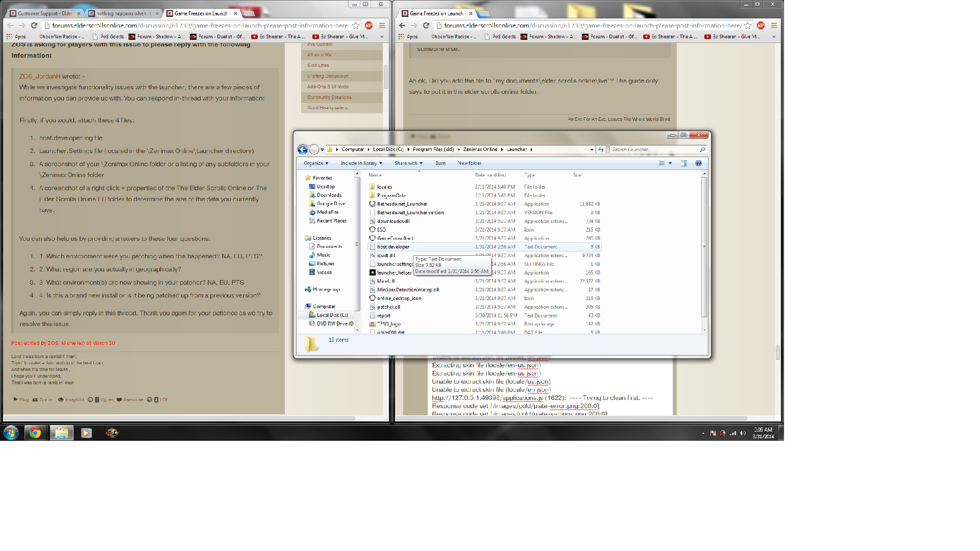This screenshot has height=551, width=980.
Task: Select the ProgramData folder
Action: point(391,195)
